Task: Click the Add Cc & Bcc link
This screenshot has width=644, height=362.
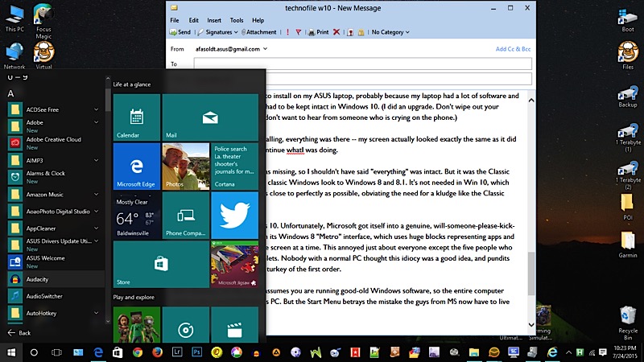Action: (513, 49)
